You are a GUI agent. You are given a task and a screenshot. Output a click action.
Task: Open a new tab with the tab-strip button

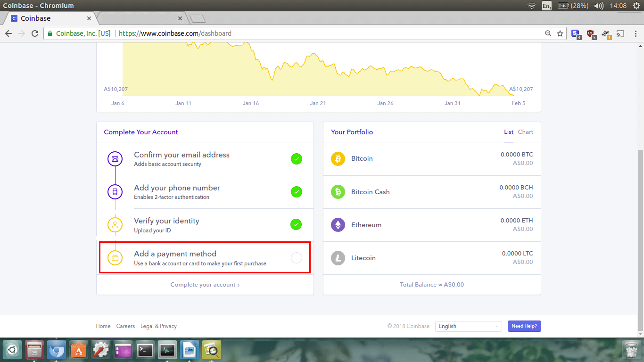(x=197, y=19)
